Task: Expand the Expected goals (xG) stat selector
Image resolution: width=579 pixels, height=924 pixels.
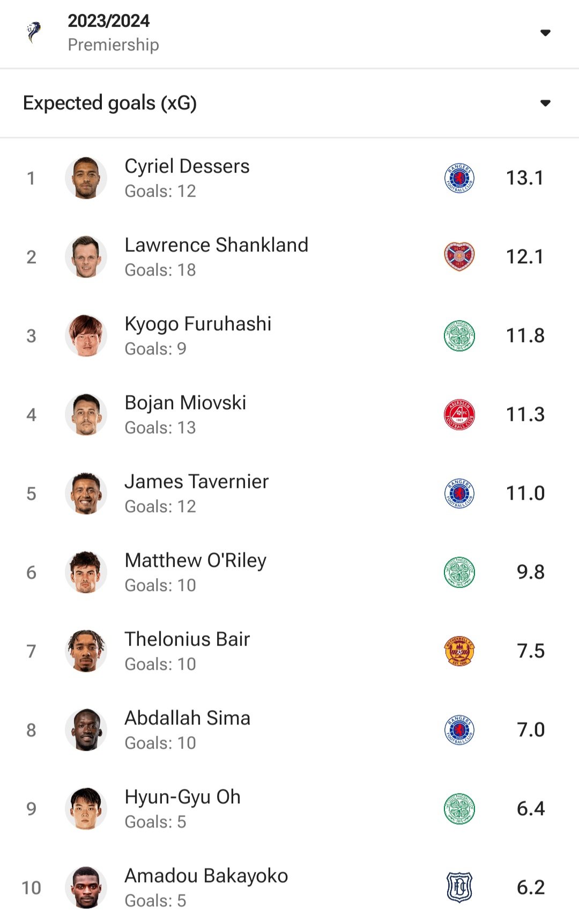Action: click(x=110, y=103)
